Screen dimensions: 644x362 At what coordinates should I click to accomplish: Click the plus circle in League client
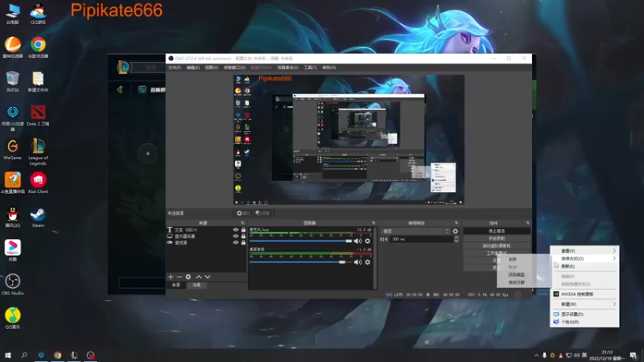[148, 154]
